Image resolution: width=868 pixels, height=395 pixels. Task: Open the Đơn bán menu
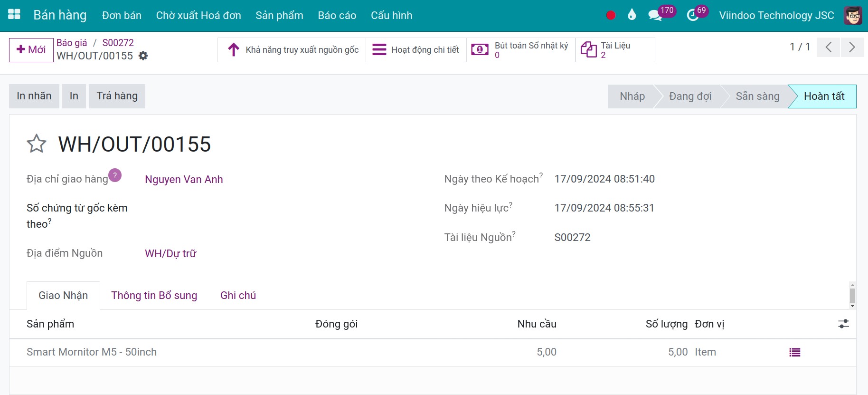click(x=122, y=15)
